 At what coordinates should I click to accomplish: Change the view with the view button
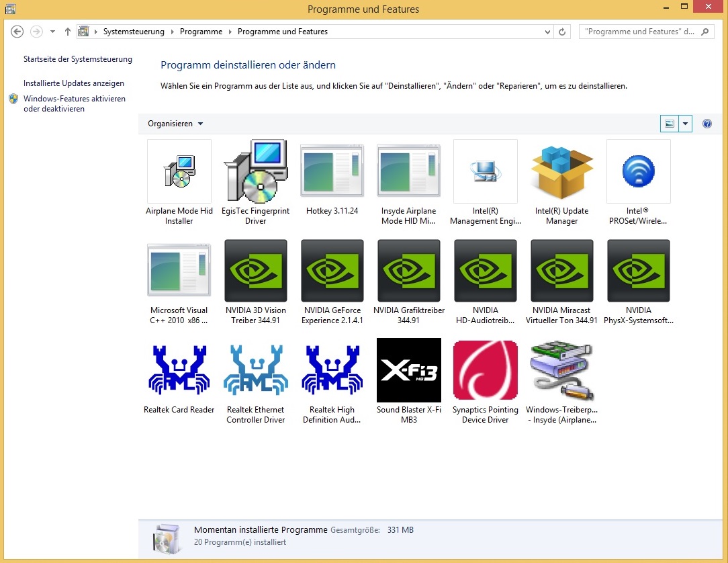pos(670,124)
